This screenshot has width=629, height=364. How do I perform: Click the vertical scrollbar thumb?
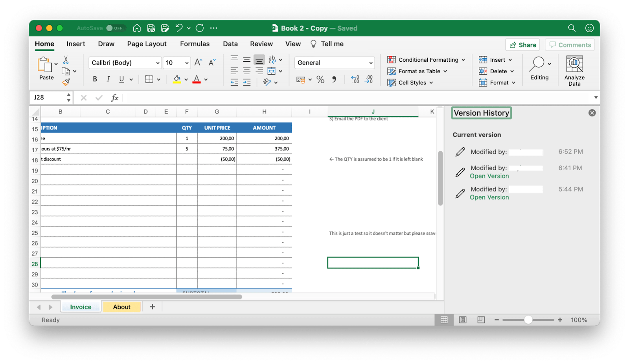click(x=440, y=178)
